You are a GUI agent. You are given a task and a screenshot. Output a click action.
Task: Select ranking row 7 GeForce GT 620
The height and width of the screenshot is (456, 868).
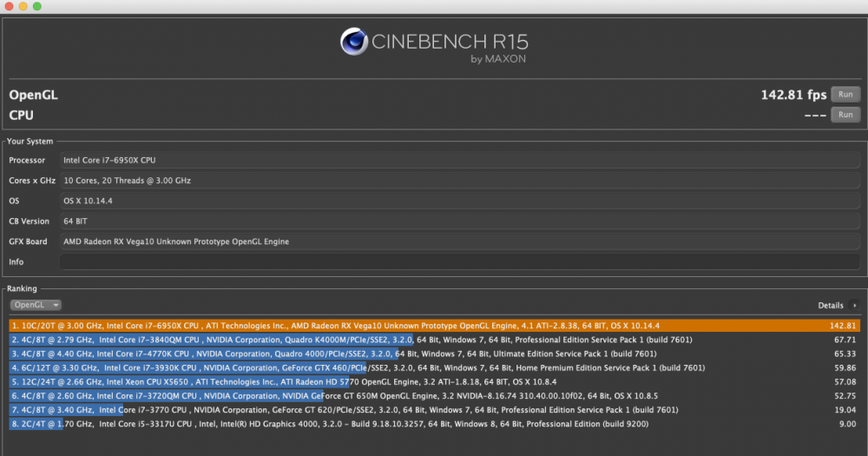pyautogui.click(x=435, y=410)
